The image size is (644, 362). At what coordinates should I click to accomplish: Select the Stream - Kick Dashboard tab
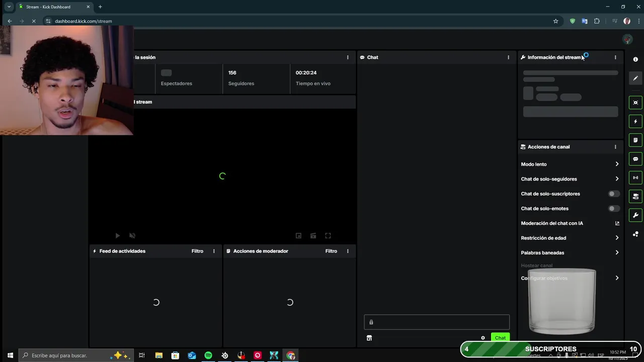(54, 7)
